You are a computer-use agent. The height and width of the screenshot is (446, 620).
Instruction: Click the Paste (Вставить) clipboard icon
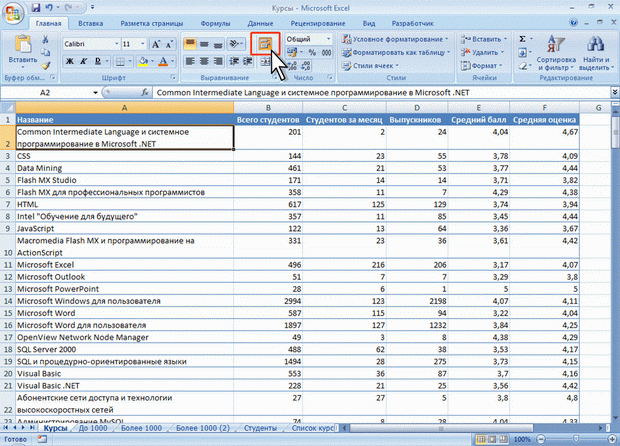[23, 44]
